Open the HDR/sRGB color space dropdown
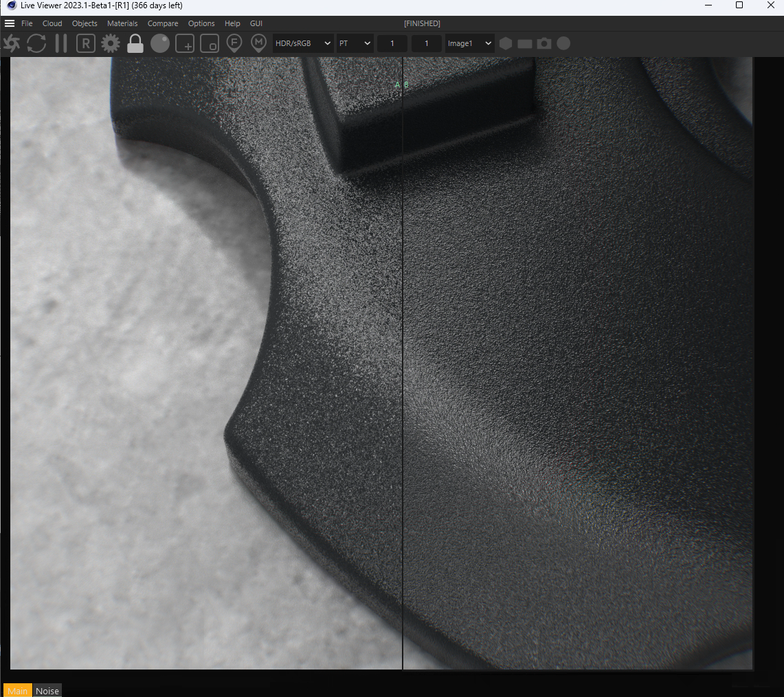Image resolution: width=784 pixels, height=697 pixels. pyautogui.click(x=303, y=43)
